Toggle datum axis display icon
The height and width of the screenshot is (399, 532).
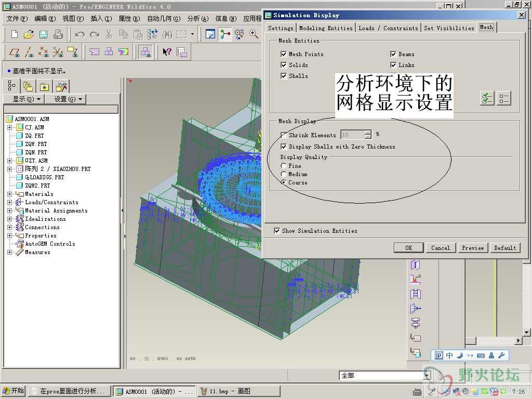tap(30, 52)
